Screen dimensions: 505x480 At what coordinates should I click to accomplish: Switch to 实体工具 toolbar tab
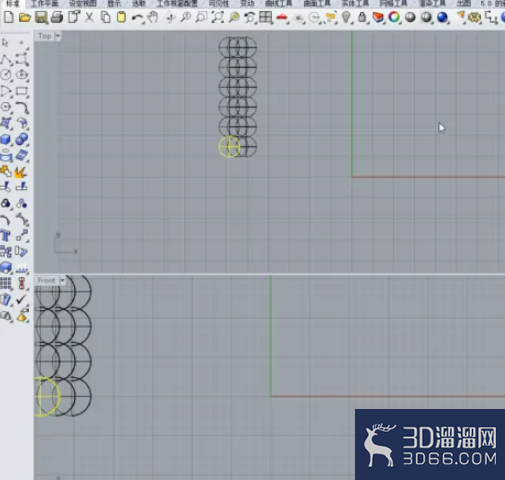pyautogui.click(x=355, y=4)
